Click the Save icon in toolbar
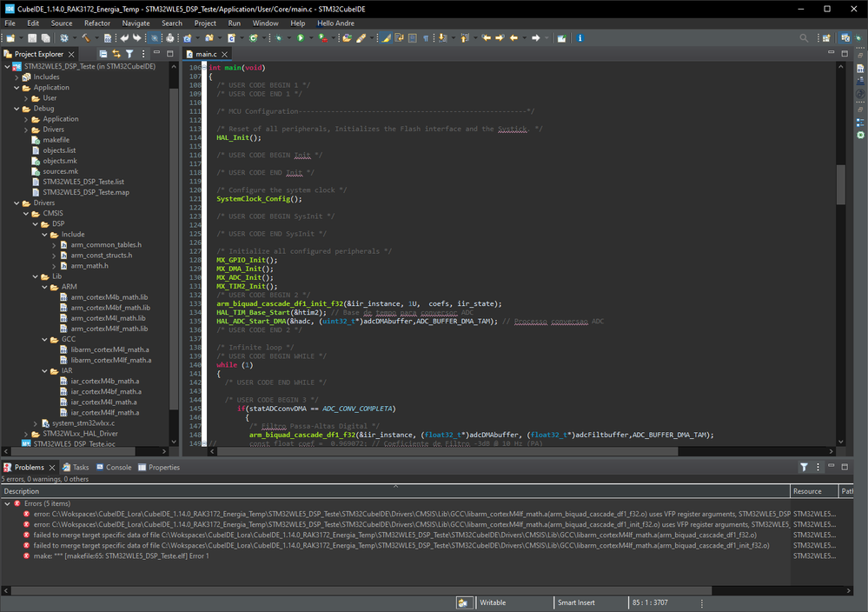Image resolution: width=868 pixels, height=612 pixels. coord(32,38)
